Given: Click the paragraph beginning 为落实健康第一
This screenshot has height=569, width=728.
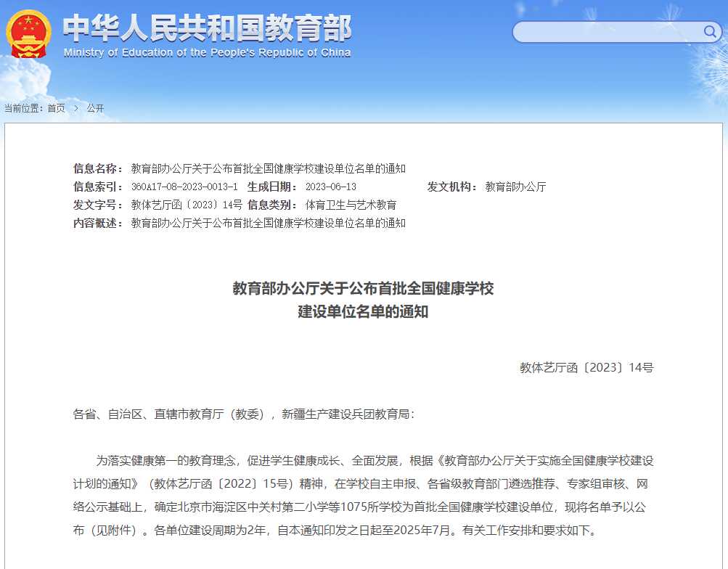Looking at the screenshot, I should (363, 495).
